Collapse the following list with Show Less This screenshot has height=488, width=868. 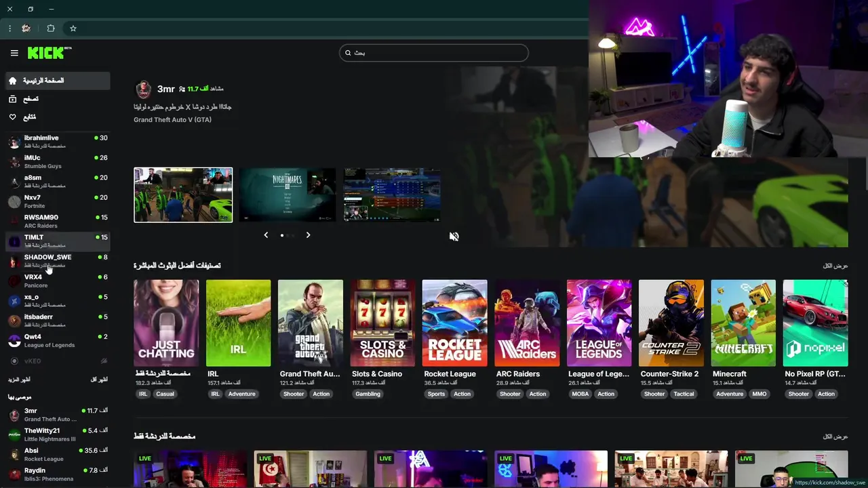[99, 380]
